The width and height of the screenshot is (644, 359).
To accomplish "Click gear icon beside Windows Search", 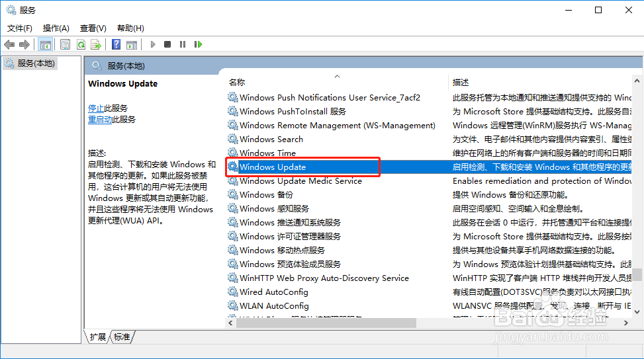I will 233,139.
